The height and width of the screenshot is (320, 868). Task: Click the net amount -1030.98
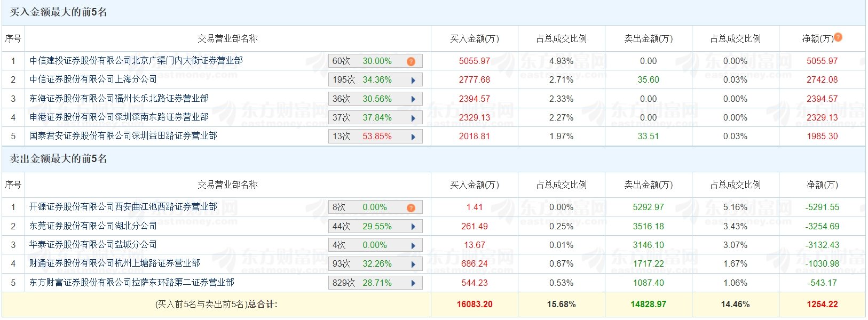pos(822,263)
